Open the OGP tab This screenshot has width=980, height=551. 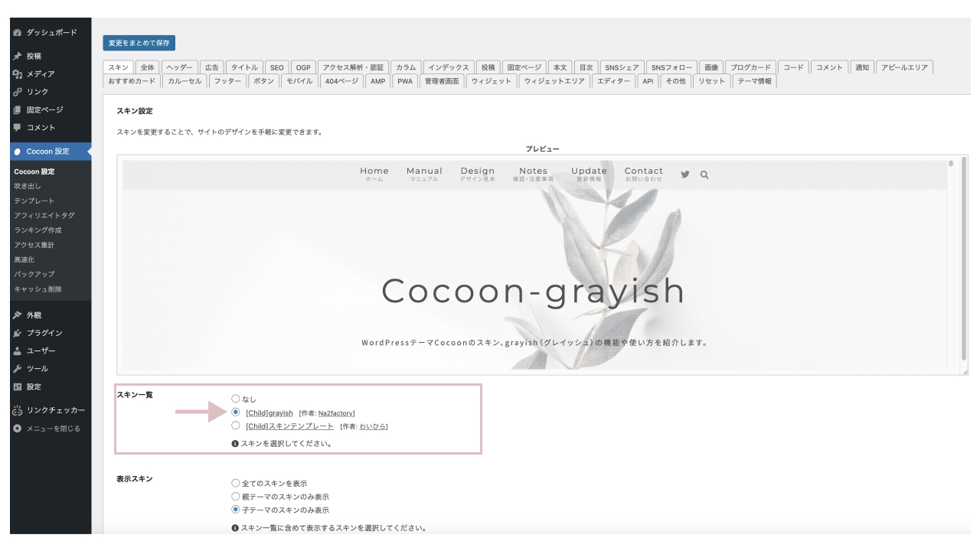tap(303, 67)
